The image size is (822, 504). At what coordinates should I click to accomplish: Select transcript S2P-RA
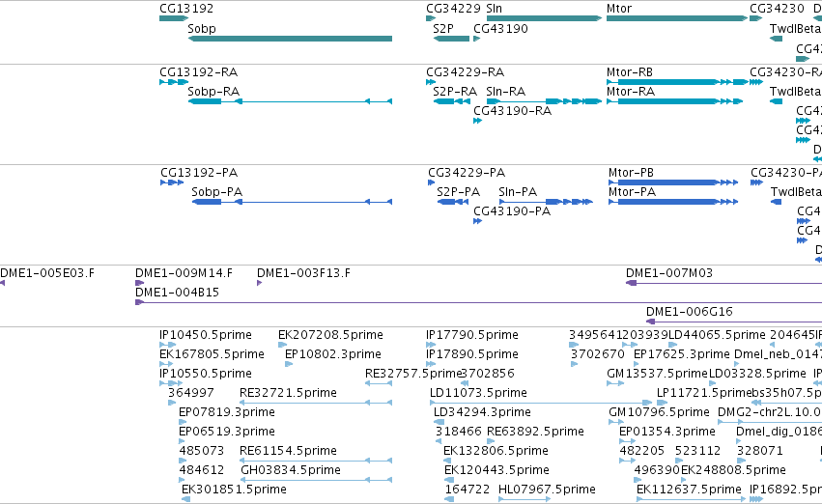click(455, 92)
